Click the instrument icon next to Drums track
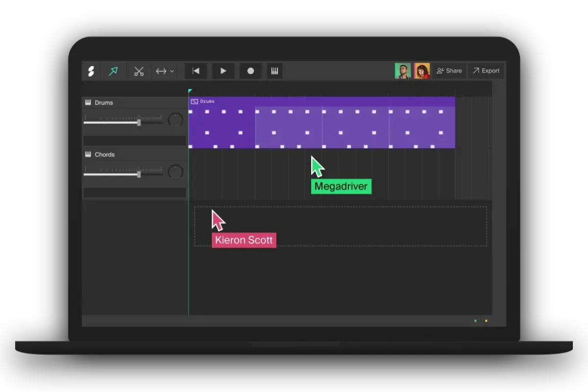 click(88, 102)
